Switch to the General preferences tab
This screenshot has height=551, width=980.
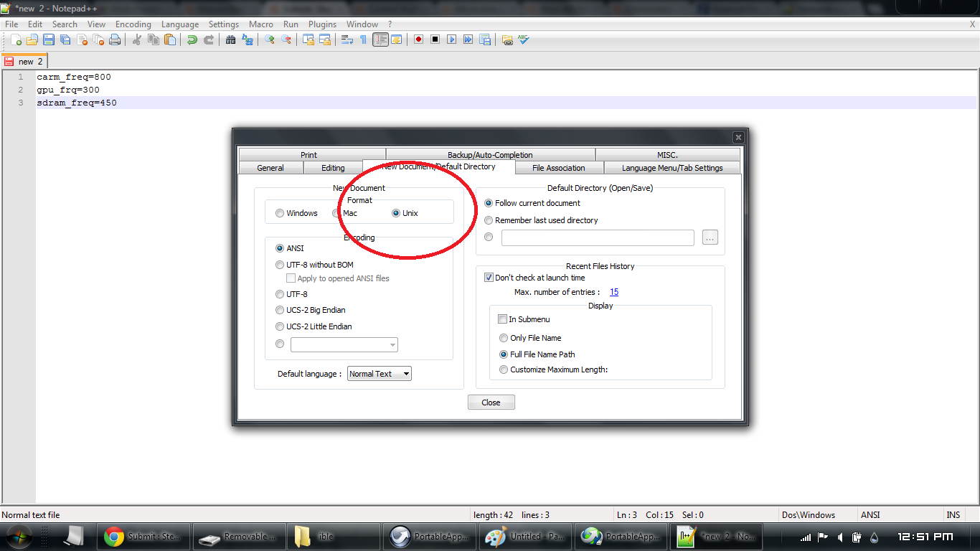coord(270,168)
